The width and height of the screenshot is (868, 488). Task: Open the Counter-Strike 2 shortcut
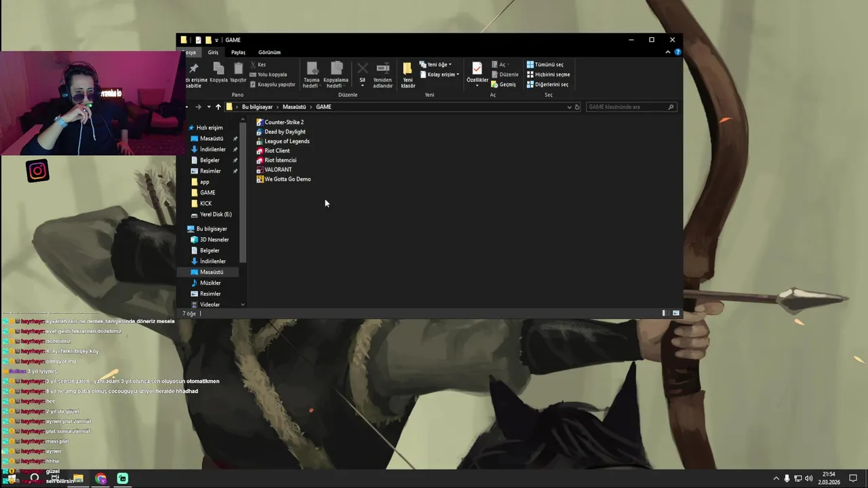[x=279, y=122]
